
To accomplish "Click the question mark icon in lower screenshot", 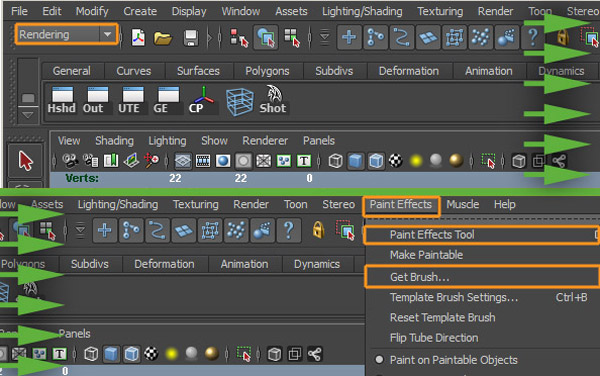I will [x=289, y=230].
